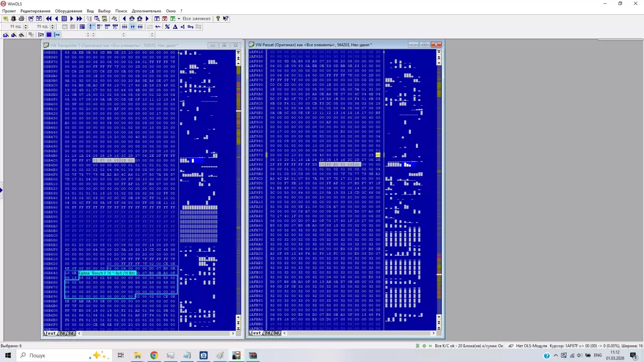The height and width of the screenshot is (362, 644).
Task: Click VW Passat horizontal scrollbar track
Action: pyautogui.click(x=358, y=333)
